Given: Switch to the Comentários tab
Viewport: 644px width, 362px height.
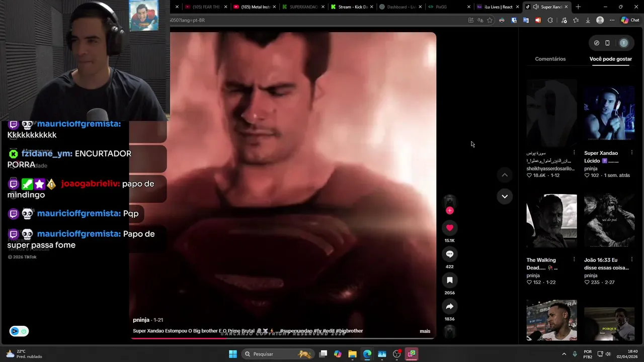Looking at the screenshot, I should coord(550,59).
